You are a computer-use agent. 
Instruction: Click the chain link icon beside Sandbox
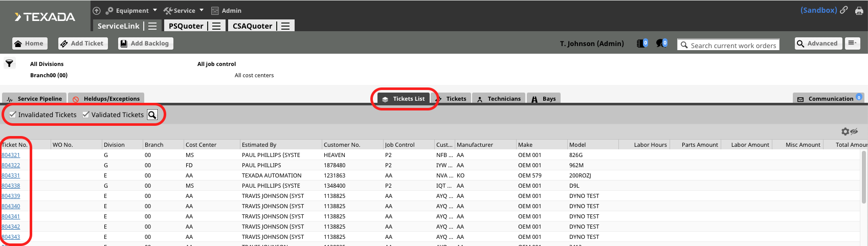(844, 10)
